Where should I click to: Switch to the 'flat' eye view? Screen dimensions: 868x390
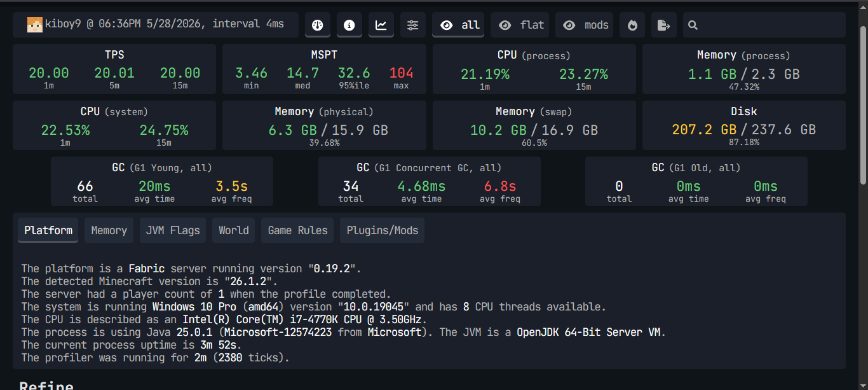(x=520, y=25)
